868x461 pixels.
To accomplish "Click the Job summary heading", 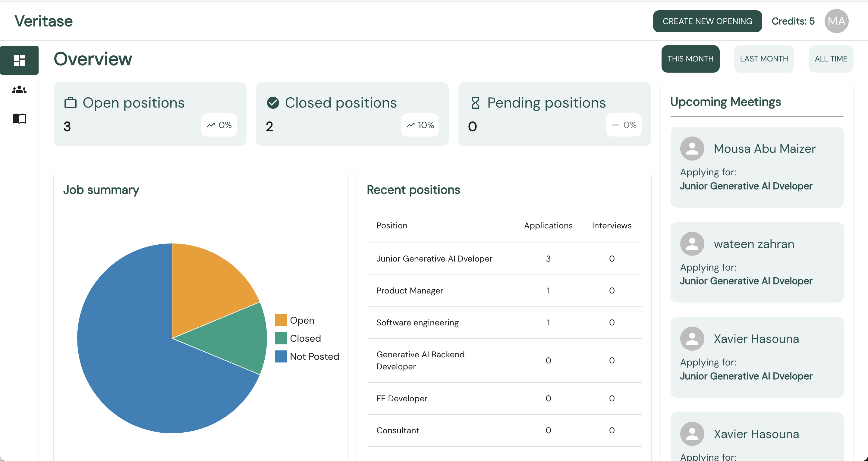I will 101,190.
